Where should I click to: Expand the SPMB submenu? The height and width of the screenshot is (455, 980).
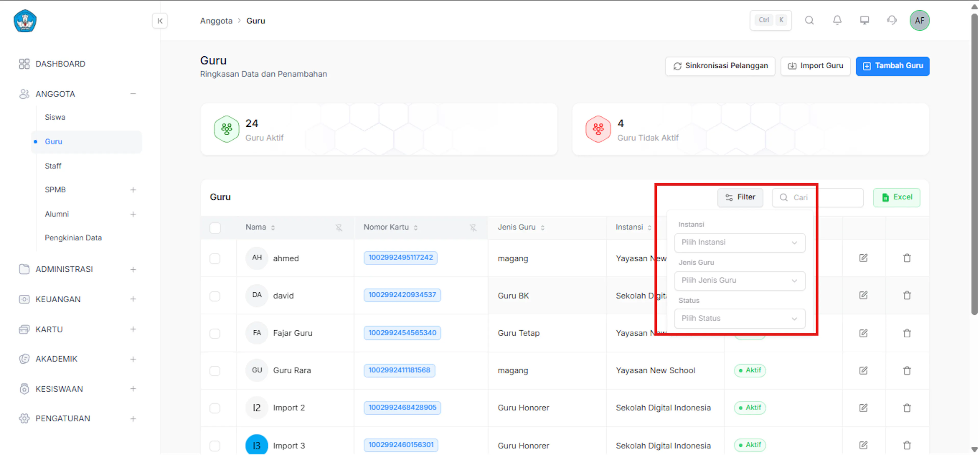tap(133, 190)
